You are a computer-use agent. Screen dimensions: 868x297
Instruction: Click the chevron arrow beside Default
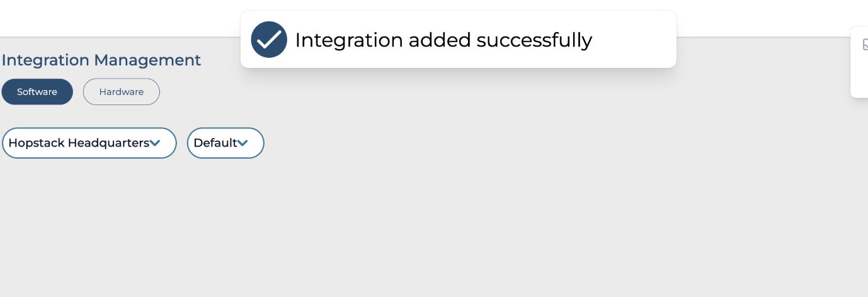coord(243,143)
